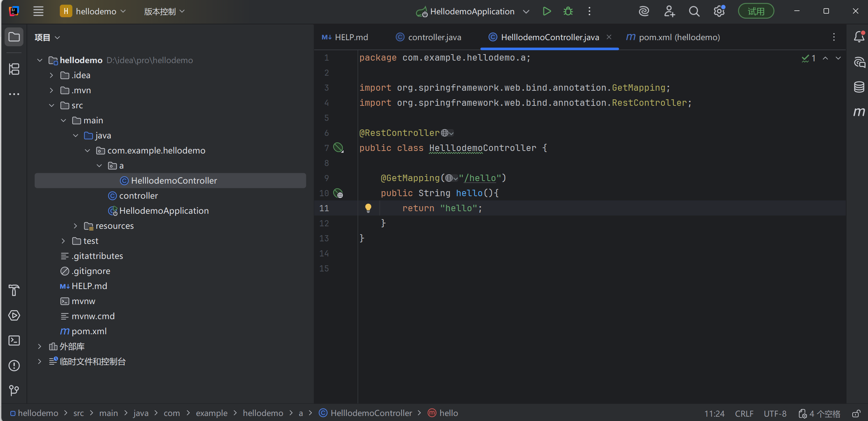Open the Terminal tool window
Screen dimensions: 868x421
coord(14,341)
